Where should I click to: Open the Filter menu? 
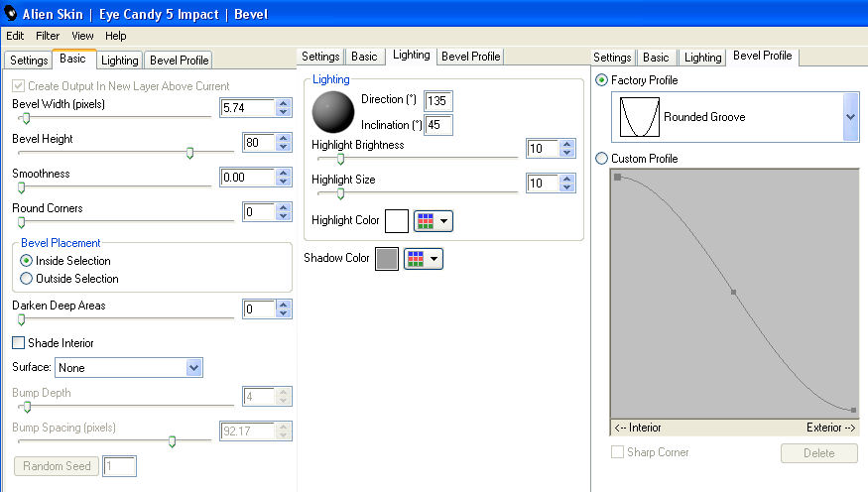pyautogui.click(x=48, y=36)
